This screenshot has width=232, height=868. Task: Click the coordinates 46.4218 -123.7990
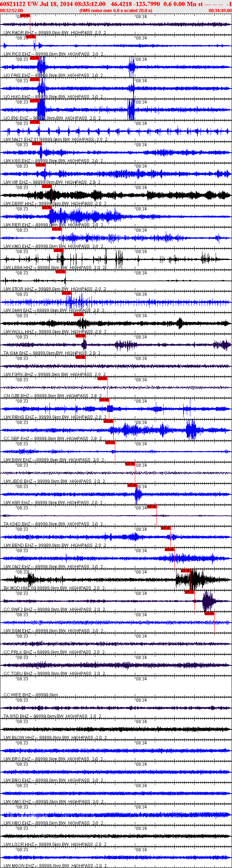[x=136, y=4]
